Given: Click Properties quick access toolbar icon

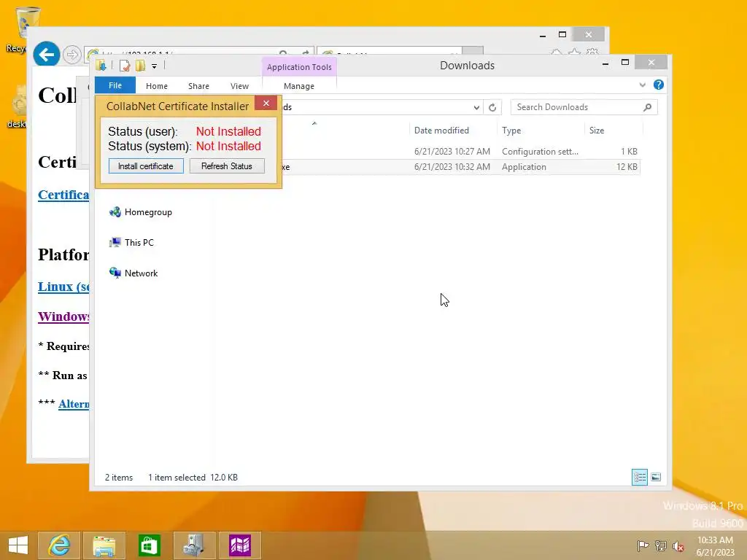Looking at the screenshot, I should tap(125, 66).
